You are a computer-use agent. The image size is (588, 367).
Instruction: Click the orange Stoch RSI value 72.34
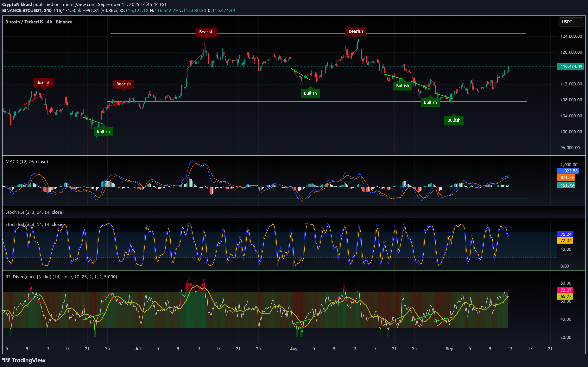coord(566,240)
